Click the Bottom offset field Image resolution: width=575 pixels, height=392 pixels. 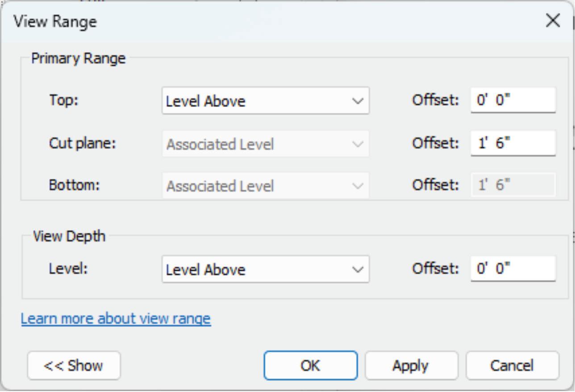[x=512, y=185]
